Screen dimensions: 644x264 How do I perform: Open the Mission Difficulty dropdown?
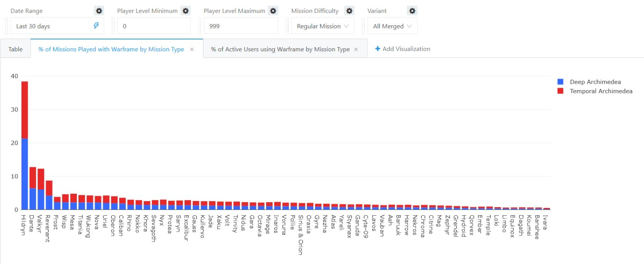click(x=323, y=26)
